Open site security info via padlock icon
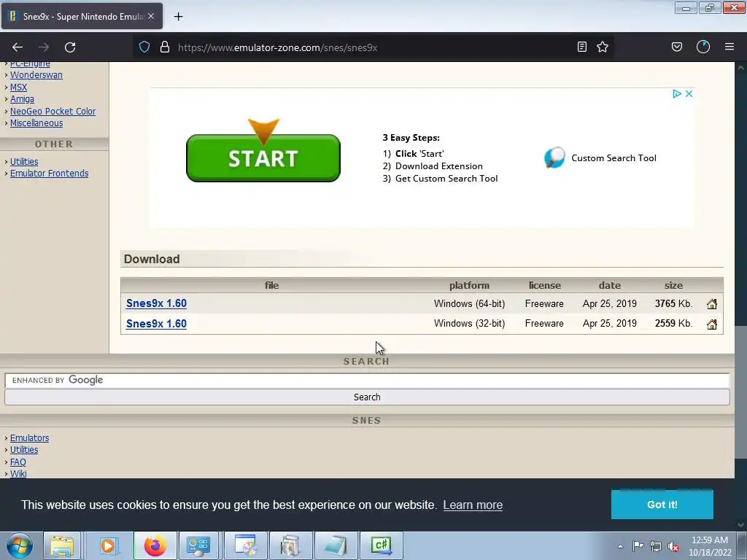The height and width of the screenshot is (560, 747). click(x=165, y=47)
